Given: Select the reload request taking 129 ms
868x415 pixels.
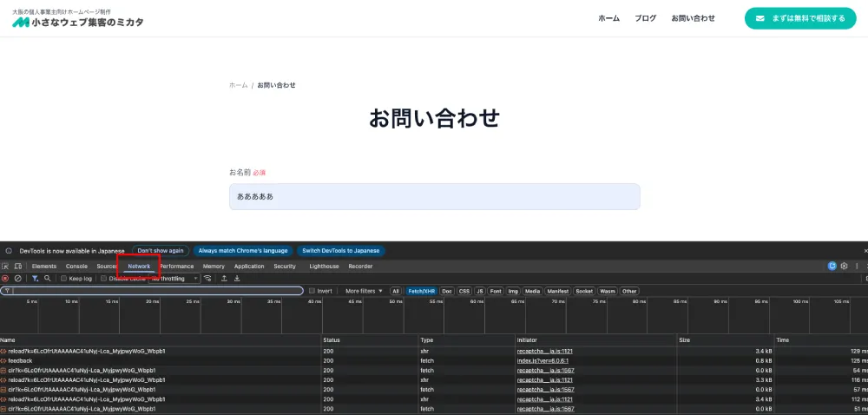Looking at the screenshot, I should click(x=434, y=352).
